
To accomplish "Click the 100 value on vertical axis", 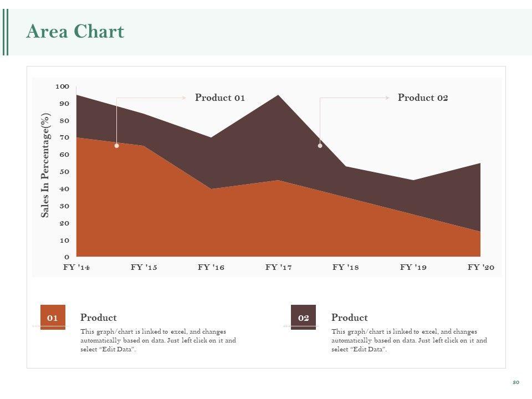I will tap(62, 86).
